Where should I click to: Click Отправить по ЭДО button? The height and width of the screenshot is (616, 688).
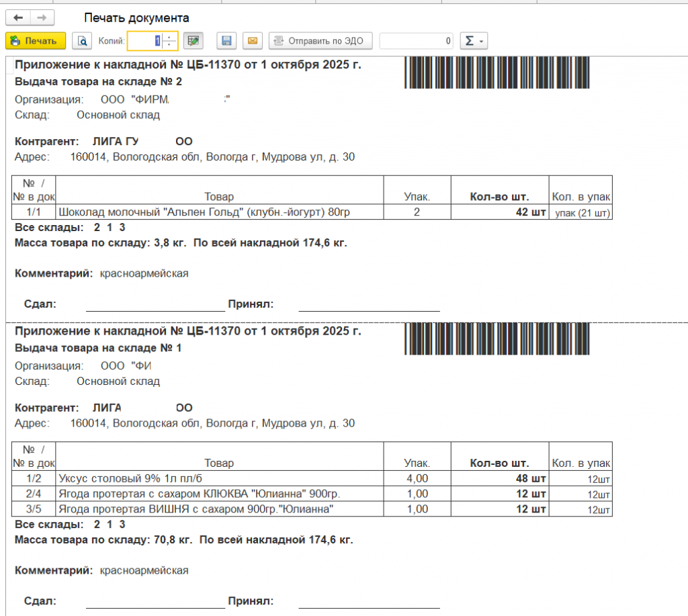[x=320, y=41]
